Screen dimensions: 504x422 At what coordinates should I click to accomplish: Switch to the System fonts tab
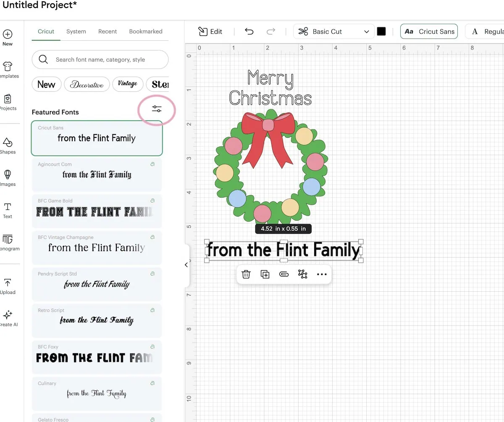coord(76,31)
